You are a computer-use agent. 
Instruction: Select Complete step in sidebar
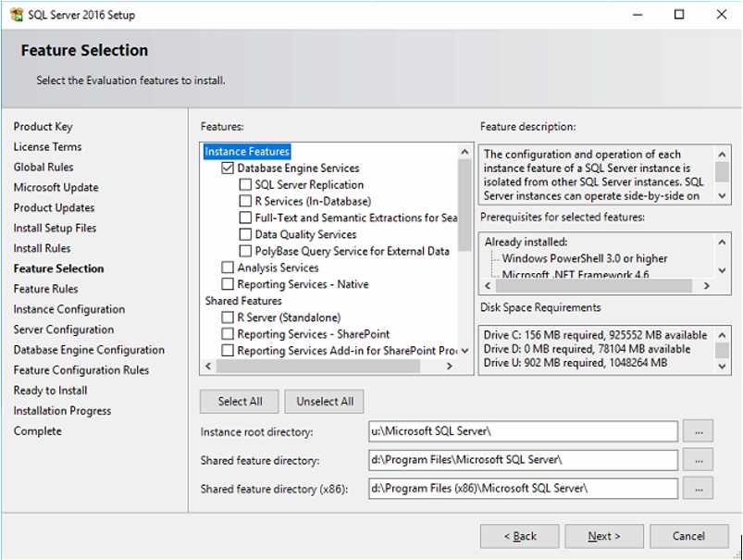coord(38,431)
